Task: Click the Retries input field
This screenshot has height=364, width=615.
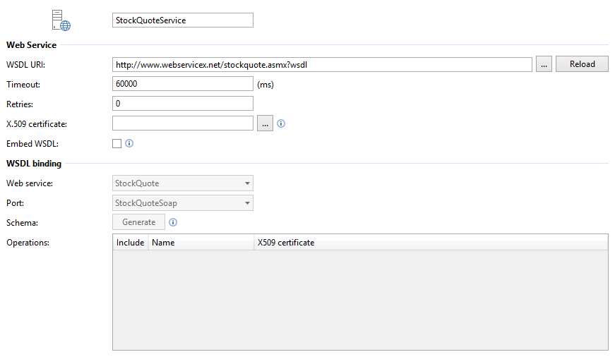Action: pos(182,104)
